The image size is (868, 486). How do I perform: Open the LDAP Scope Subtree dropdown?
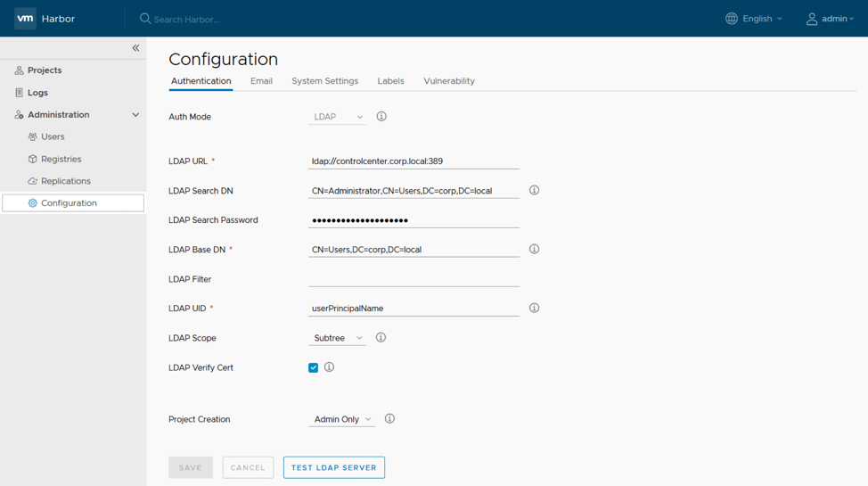337,339
